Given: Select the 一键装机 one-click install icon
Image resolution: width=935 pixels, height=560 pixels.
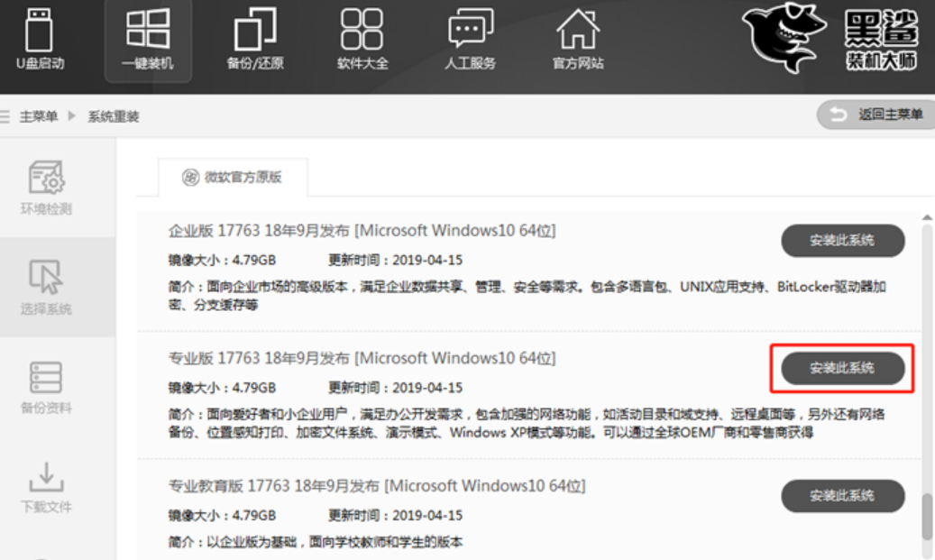Looking at the screenshot, I should (x=148, y=40).
